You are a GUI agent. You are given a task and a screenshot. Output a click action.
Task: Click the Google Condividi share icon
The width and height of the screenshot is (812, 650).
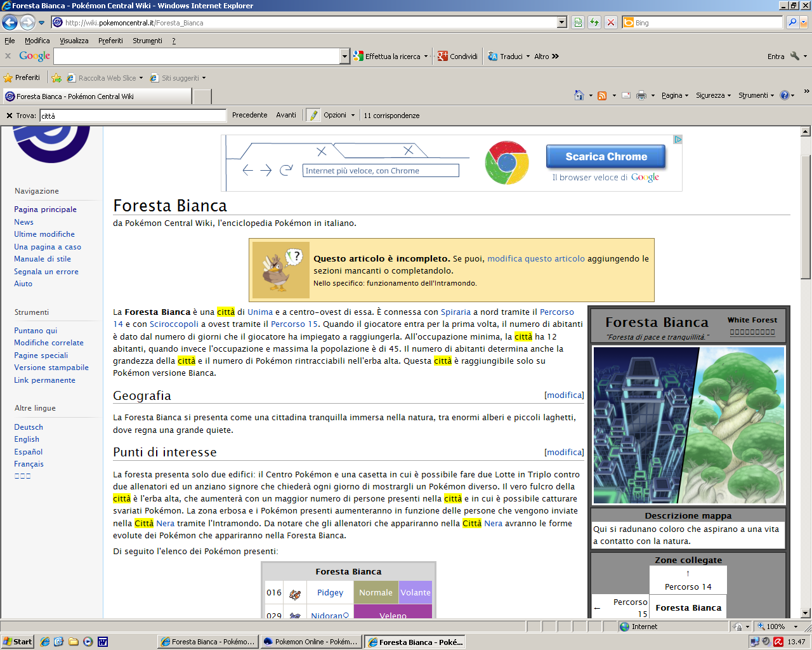tap(457, 56)
